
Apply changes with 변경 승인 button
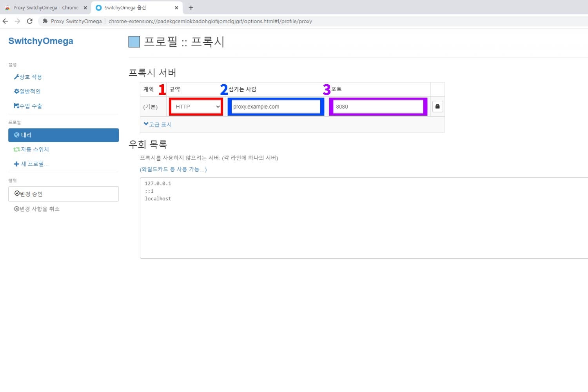click(x=63, y=194)
